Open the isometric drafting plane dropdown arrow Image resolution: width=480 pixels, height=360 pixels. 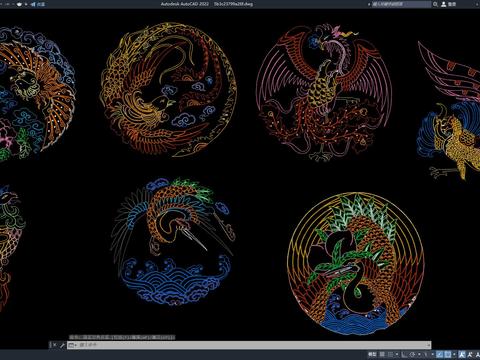[x=433, y=354]
